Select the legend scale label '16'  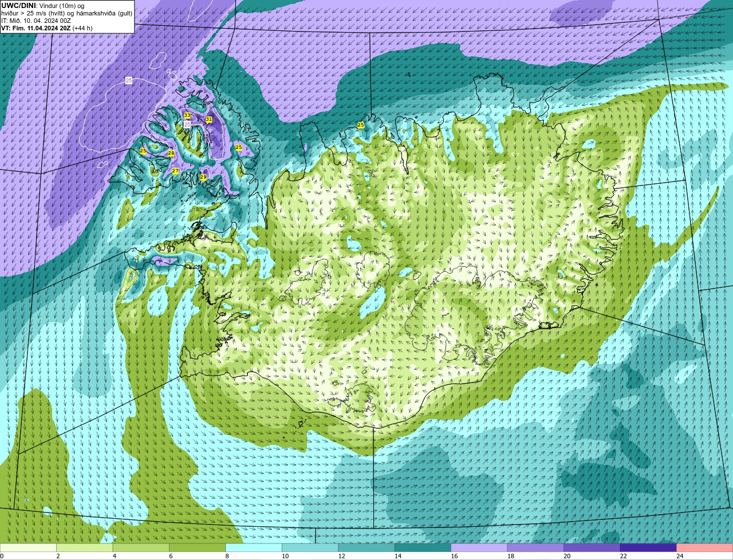[454, 555]
